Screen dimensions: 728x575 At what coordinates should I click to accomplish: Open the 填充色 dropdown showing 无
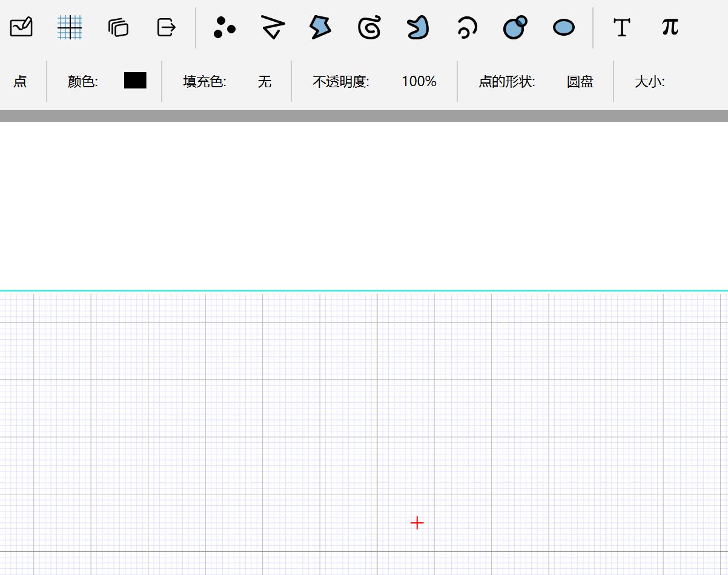pyautogui.click(x=264, y=81)
